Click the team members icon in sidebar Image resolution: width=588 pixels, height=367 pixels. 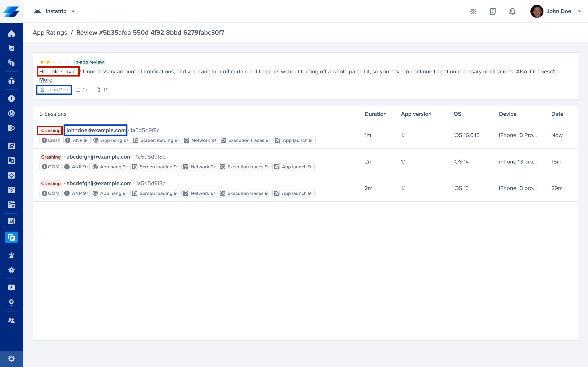(x=11, y=320)
